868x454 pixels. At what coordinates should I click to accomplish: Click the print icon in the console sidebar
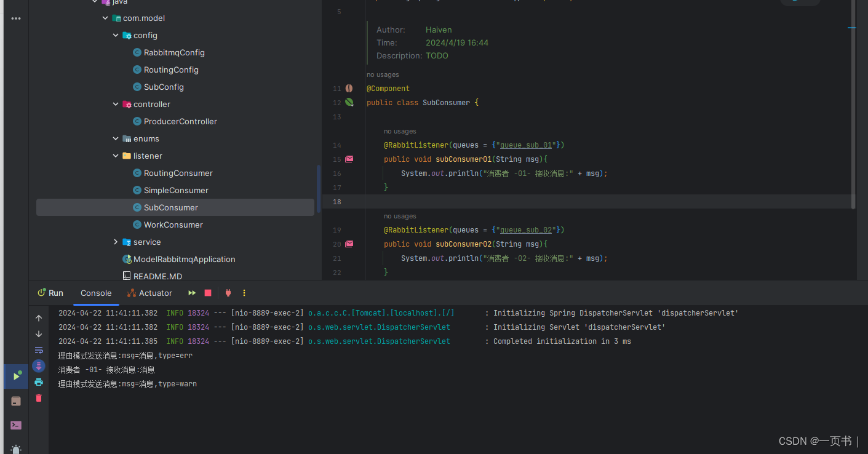tap(39, 382)
